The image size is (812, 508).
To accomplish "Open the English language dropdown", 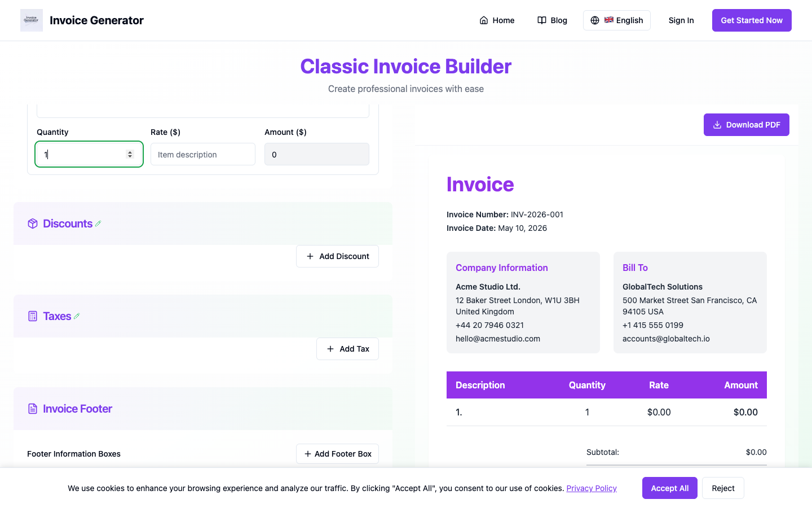I will tap(617, 20).
